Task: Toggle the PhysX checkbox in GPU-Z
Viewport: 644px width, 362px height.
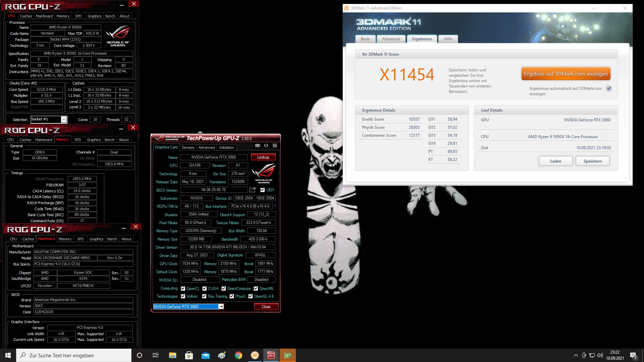Action: tap(231, 296)
